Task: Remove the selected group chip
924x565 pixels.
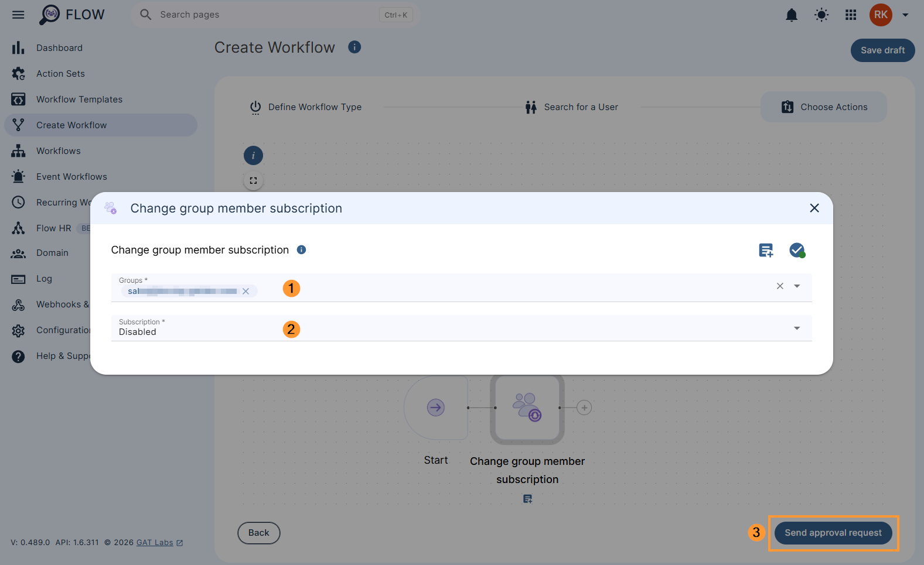Action: pos(246,292)
